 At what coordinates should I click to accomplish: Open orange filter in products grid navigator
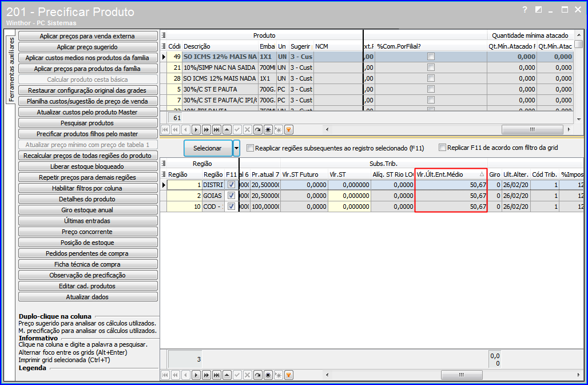[x=289, y=130]
